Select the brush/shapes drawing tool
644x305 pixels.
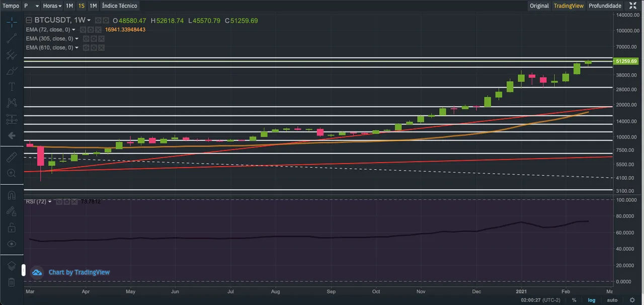click(x=12, y=71)
